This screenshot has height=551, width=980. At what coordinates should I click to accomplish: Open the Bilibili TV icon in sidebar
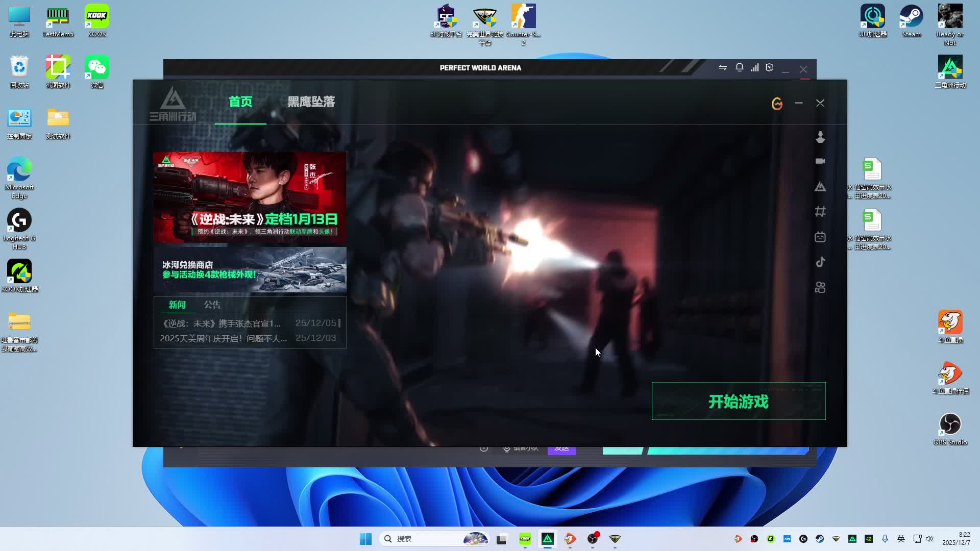[820, 237]
